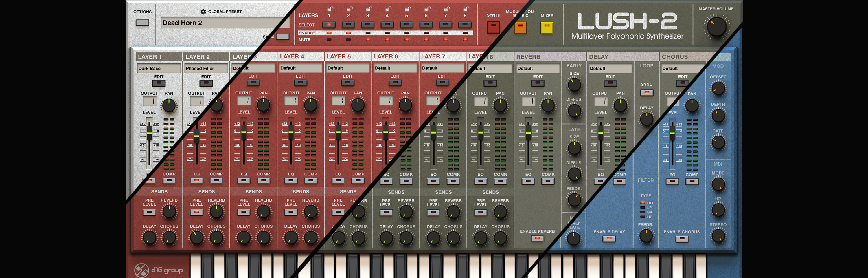Open the Dark Base preset selector for Layer 1
The image size is (868, 278).
click(x=159, y=69)
